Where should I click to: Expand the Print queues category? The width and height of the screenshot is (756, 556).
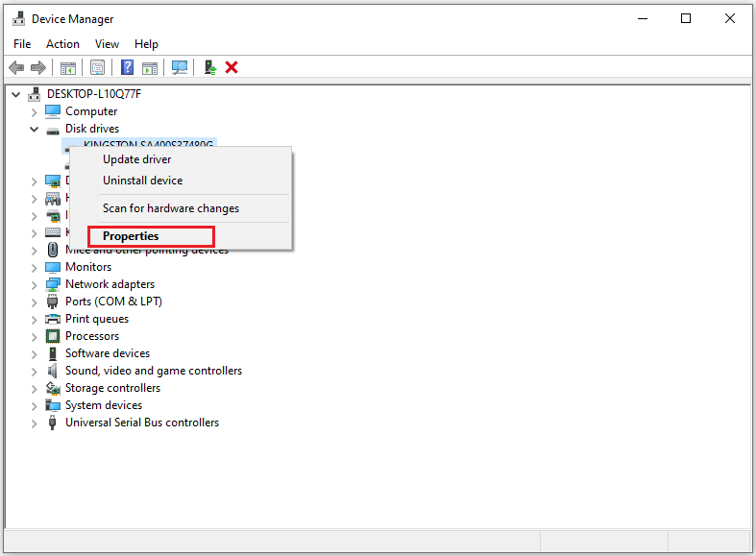pyautogui.click(x=34, y=320)
